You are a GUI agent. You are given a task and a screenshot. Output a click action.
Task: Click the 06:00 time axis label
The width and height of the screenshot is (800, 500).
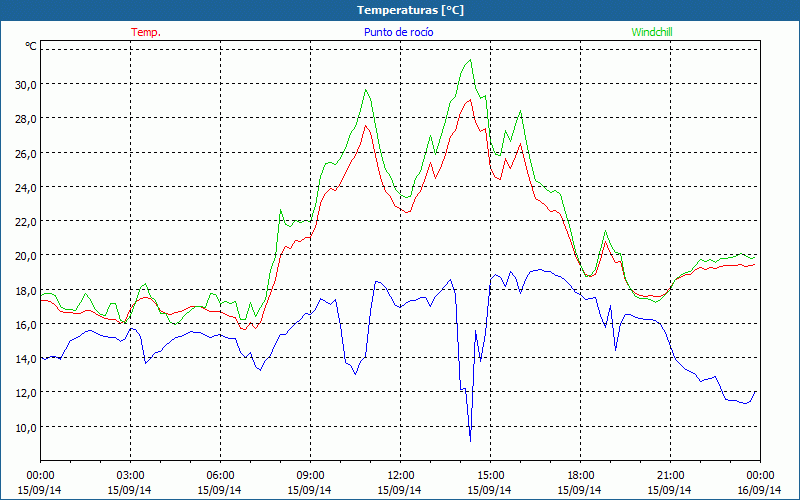[220, 476]
